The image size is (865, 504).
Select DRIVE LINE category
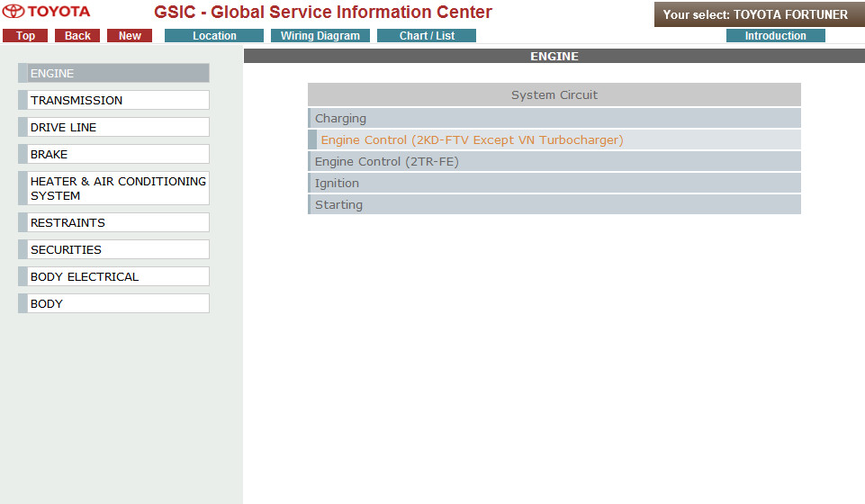pyautogui.click(x=113, y=128)
